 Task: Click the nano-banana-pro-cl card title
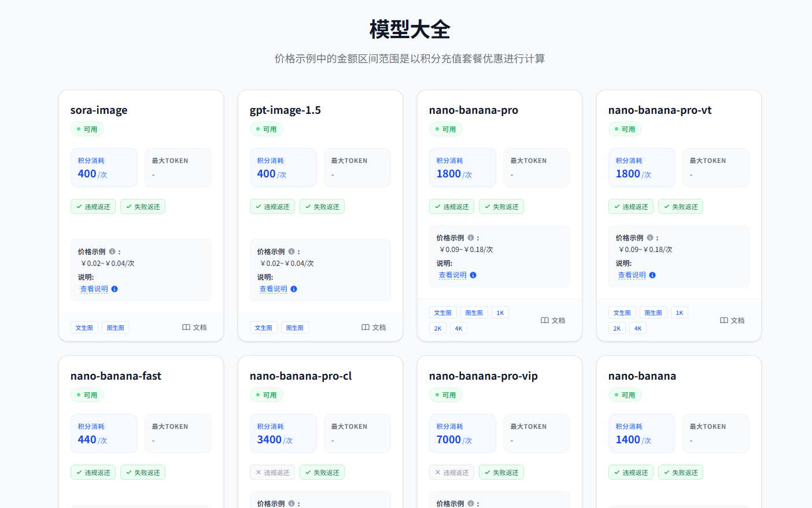(301, 376)
